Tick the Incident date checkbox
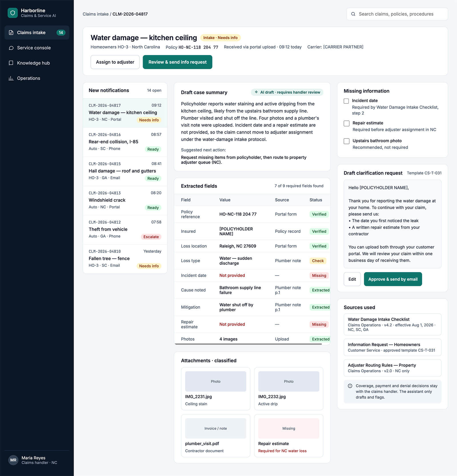Viewport: 457px width, 476px height. (x=346, y=101)
